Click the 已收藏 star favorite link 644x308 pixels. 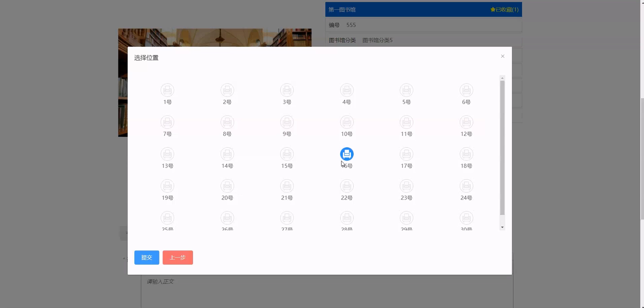[504, 9]
